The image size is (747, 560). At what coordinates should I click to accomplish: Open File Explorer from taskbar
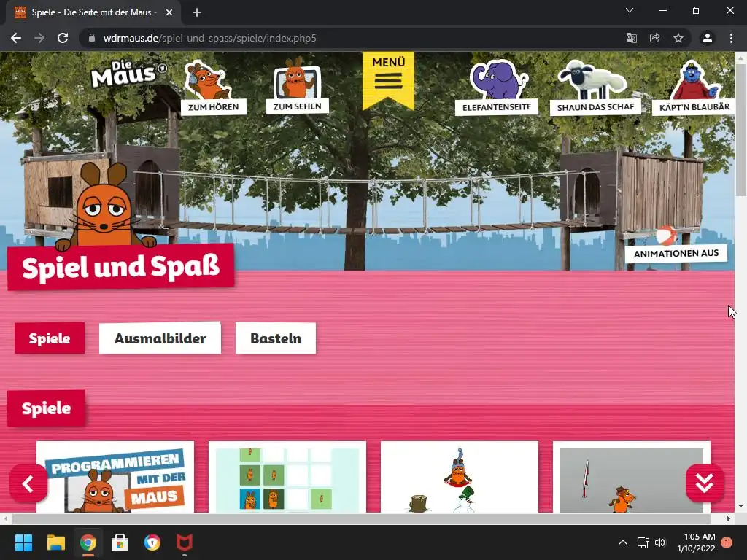[55, 542]
